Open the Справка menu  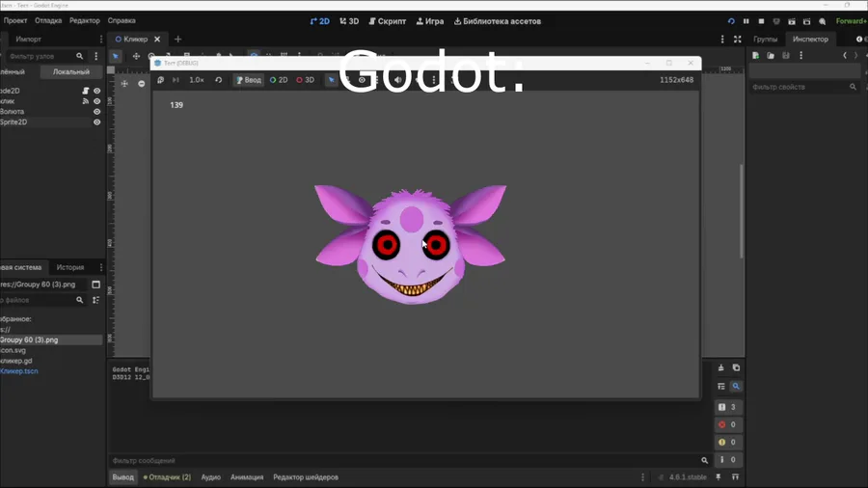click(122, 20)
